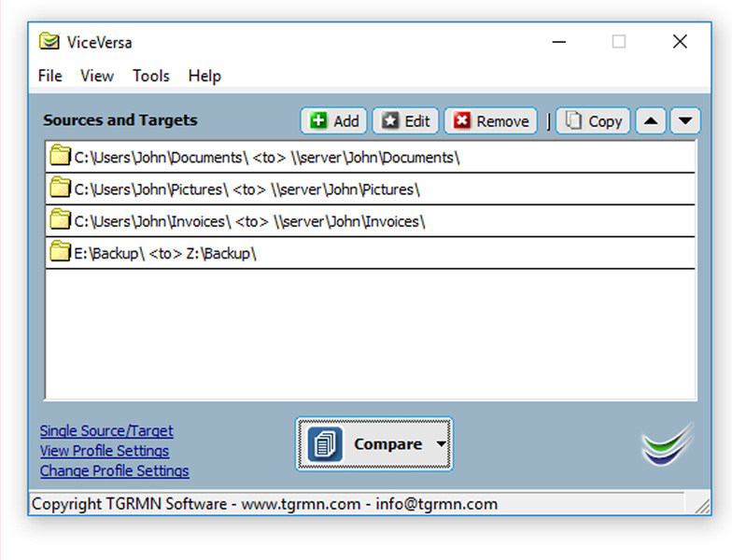Click folder icon of E:\Backup row
Image resolution: width=732 pixels, height=560 pixels.
click(x=60, y=251)
